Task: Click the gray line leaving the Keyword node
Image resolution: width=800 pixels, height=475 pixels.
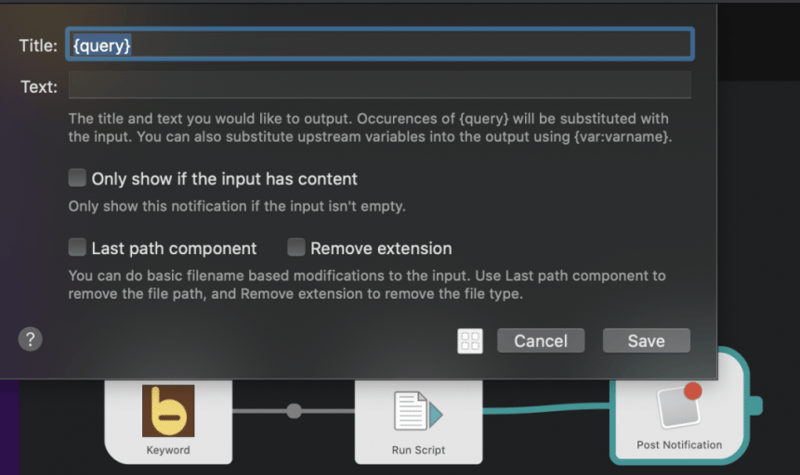Action: tap(260, 411)
